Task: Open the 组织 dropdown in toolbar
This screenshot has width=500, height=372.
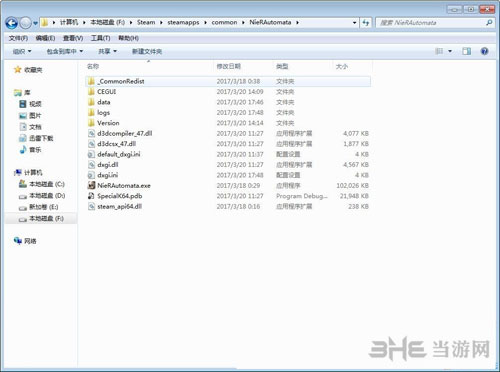Action: pos(22,51)
